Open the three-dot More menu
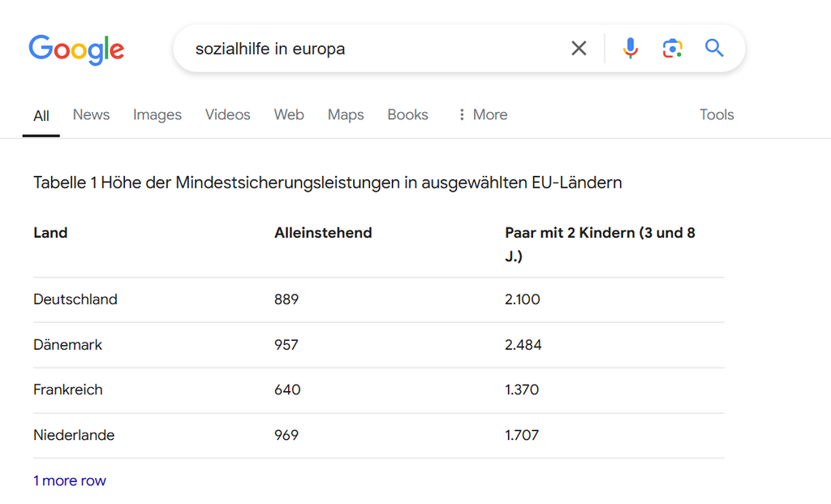Viewport: 831px width, 504px height. coord(482,114)
